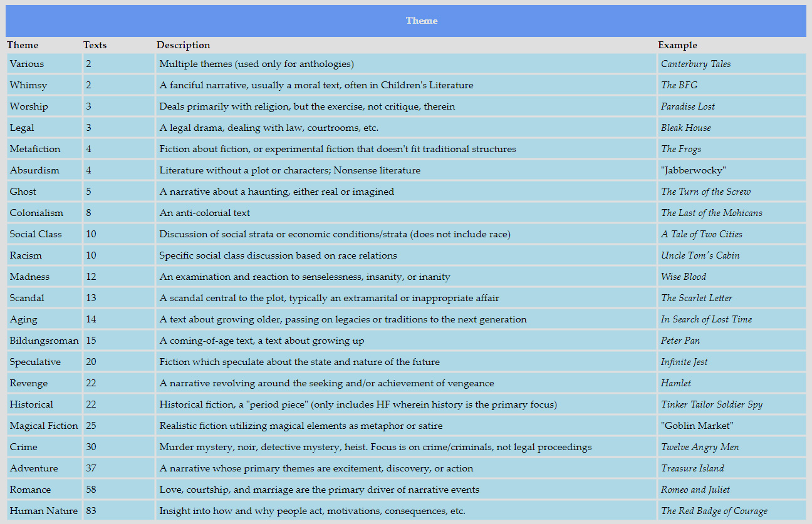The image size is (812, 524).
Task: Click the 37 texts count for Adventure
Action: click(x=91, y=468)
